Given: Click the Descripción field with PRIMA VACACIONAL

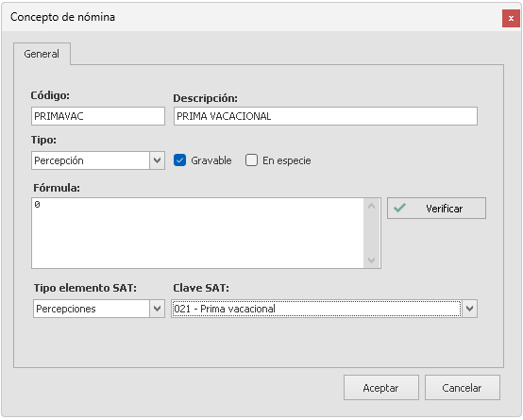Looking at the screenshot, I should [x=325, y=116].
